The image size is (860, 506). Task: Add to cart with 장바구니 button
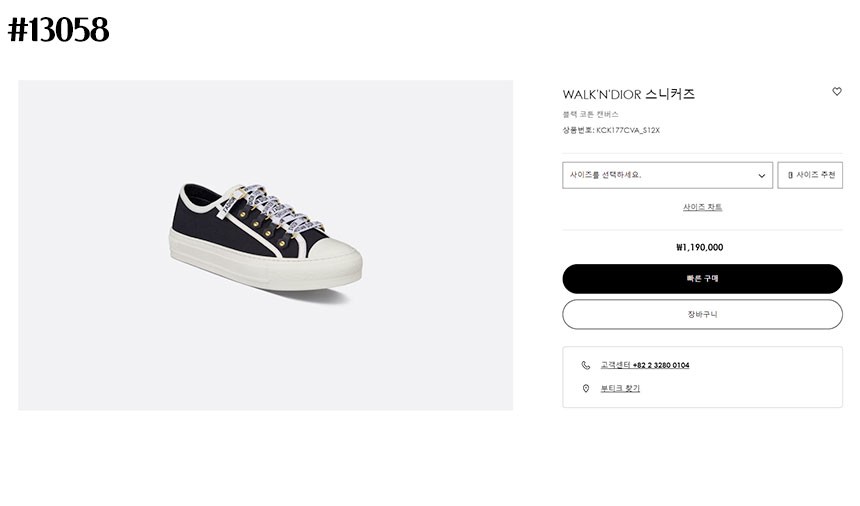point(702,314)
